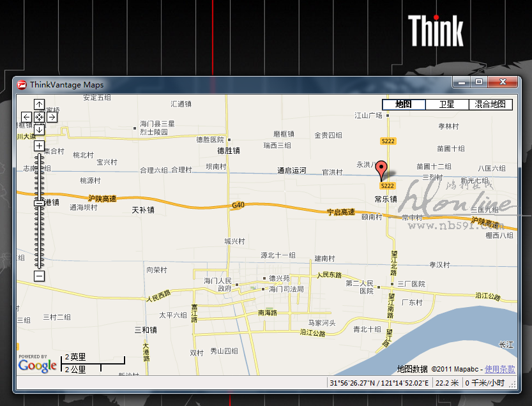Click the ThinkVantage Maps title bar icon

click(x=22, y=84)
